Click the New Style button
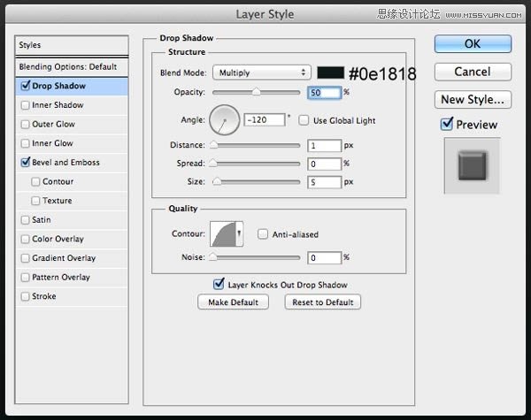Viewport: 531px width, 420px height. pos(472,100)
